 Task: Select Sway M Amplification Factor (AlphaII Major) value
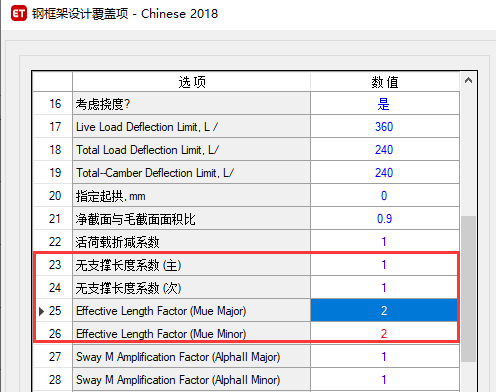point(385,357)
